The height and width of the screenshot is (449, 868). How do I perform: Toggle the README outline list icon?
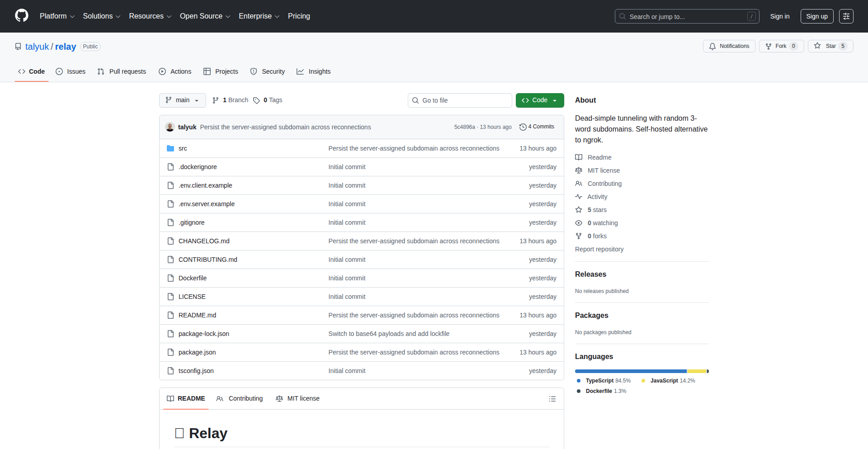(x=552, y=399)
